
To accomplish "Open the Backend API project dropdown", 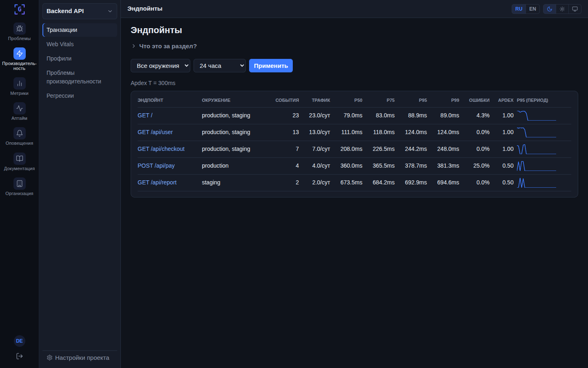I will point(80,11).
